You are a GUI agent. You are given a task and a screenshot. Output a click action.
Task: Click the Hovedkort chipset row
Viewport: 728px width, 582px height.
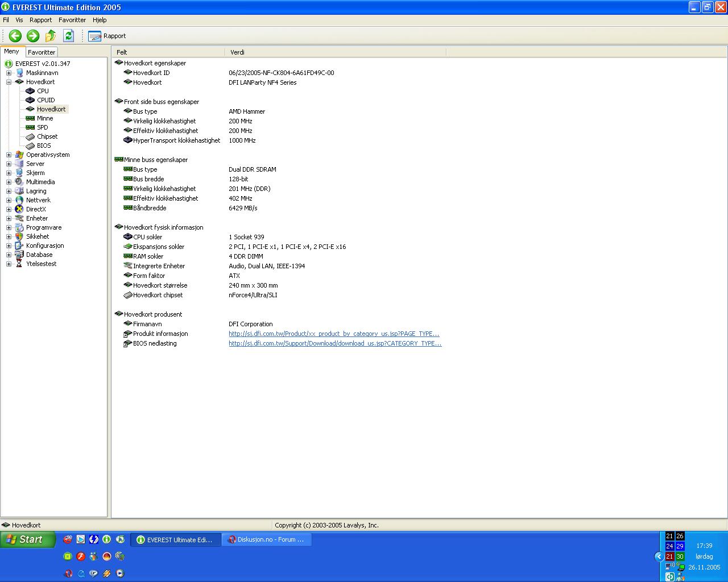[279, 295]
